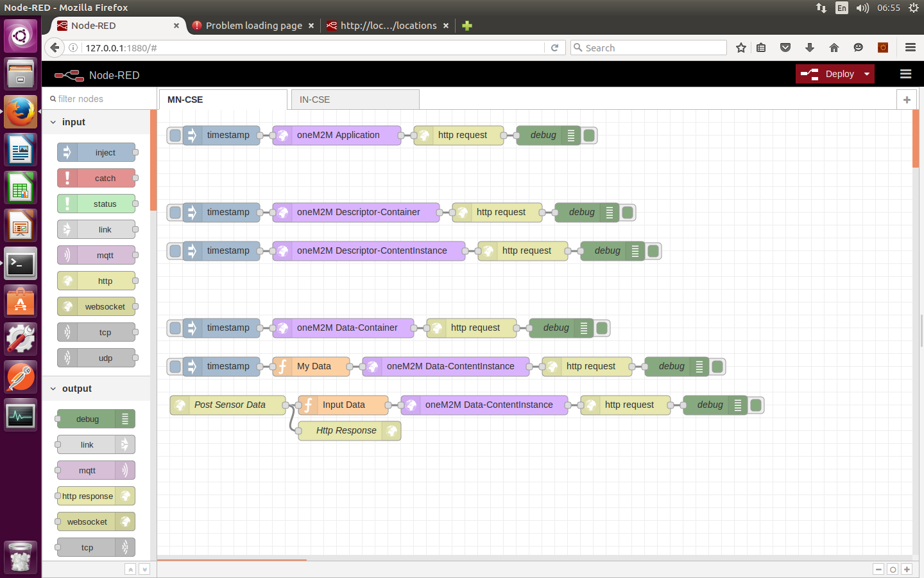924x578 pixels.
Task: Collapse the input palette category
Action: point(53,122)
